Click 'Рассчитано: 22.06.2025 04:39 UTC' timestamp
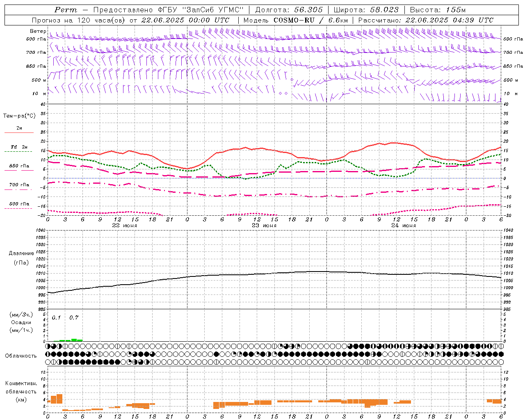Image resolution: width=525 pixels, height=420 pixels. click(426, 20)
